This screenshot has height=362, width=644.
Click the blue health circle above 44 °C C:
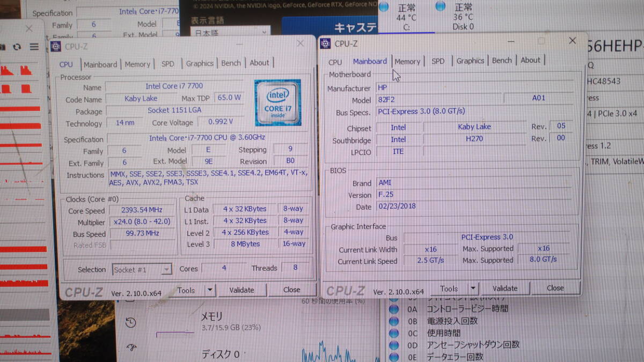pyautogui.click(x=384, y=7)
